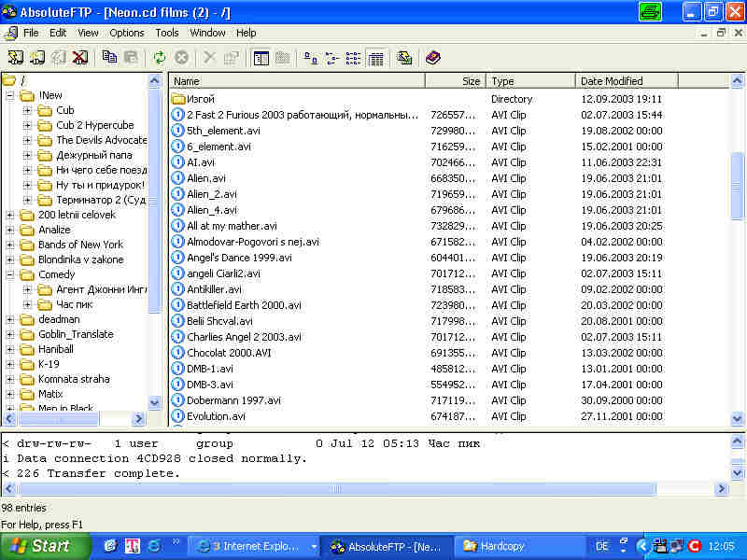The width and height of the screenshot is (747, 560).
Task: Toggle the folder tree pane button
Action: pos(261,57)
